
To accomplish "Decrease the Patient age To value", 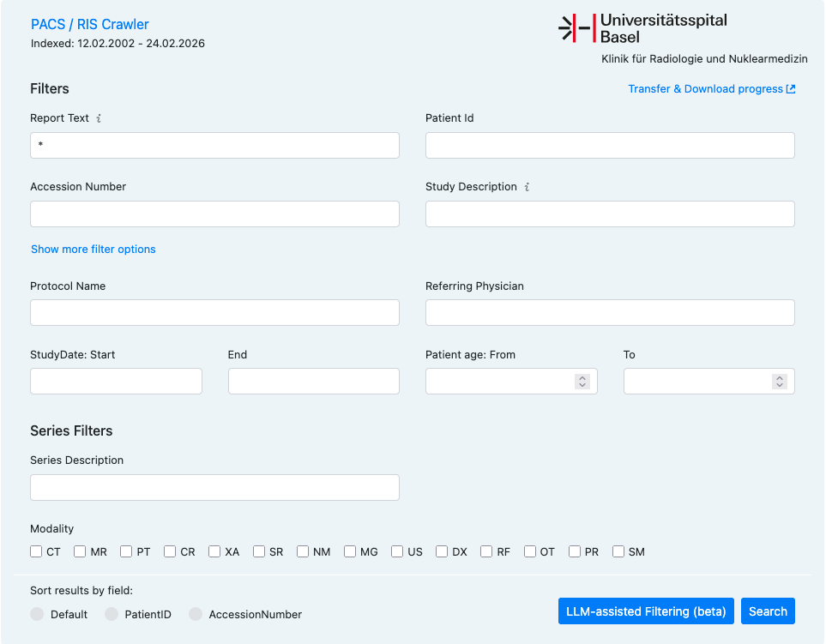I will click(779, 385).
